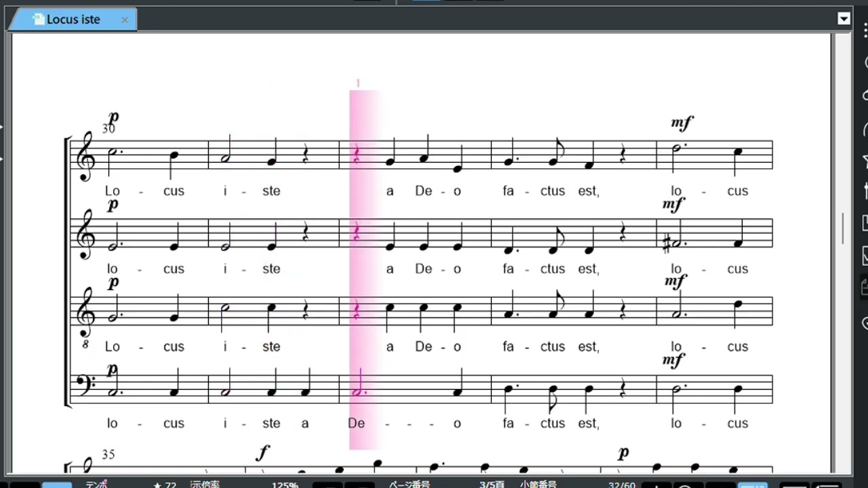Image resolution: width=868 pixels, height=488 pixels.
Task: Click the 125% zoom value in status bar
Action: [x=285, y=485]
